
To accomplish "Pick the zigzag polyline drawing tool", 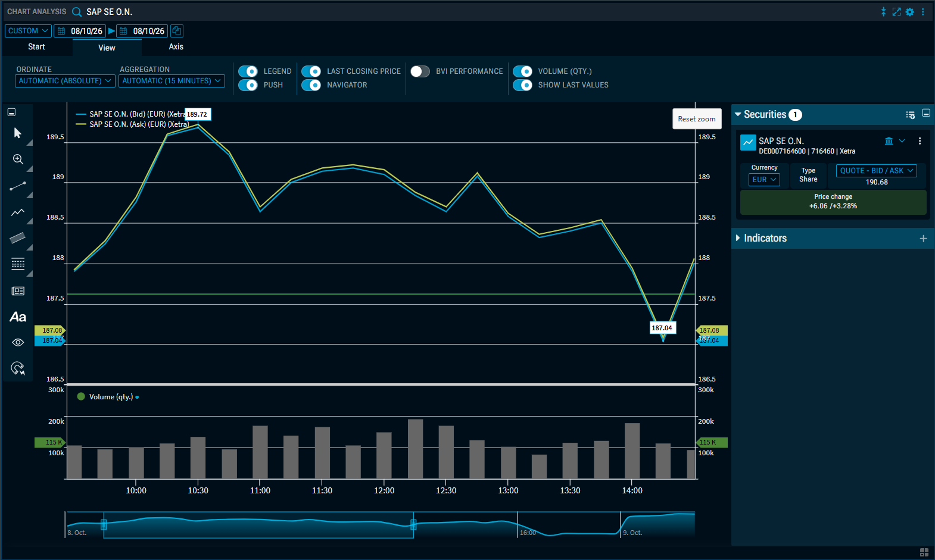I will tap(18, 212).
